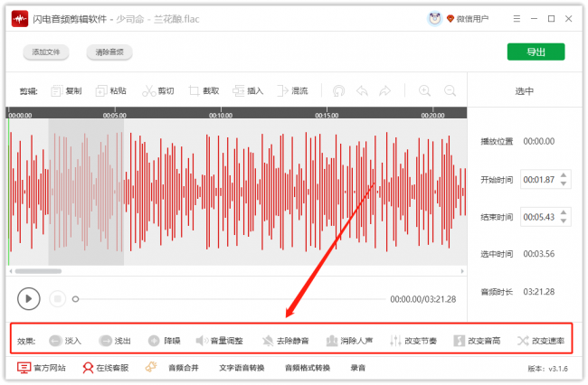Decrease the start time (开始时间) with the down arrow
Image resolution: width=588 pixels, height=385 pixels.
point(564,183)
